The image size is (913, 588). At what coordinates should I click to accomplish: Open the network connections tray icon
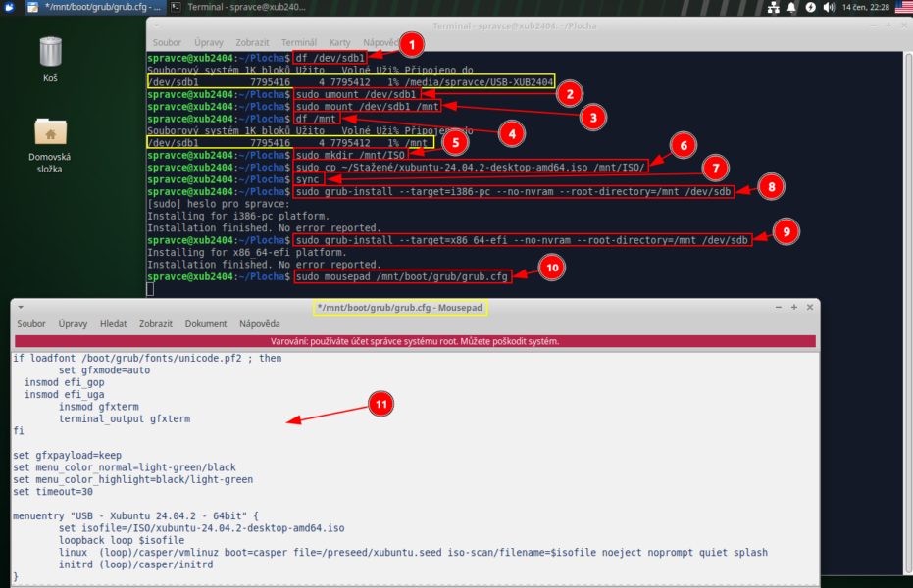click(773, 7)
